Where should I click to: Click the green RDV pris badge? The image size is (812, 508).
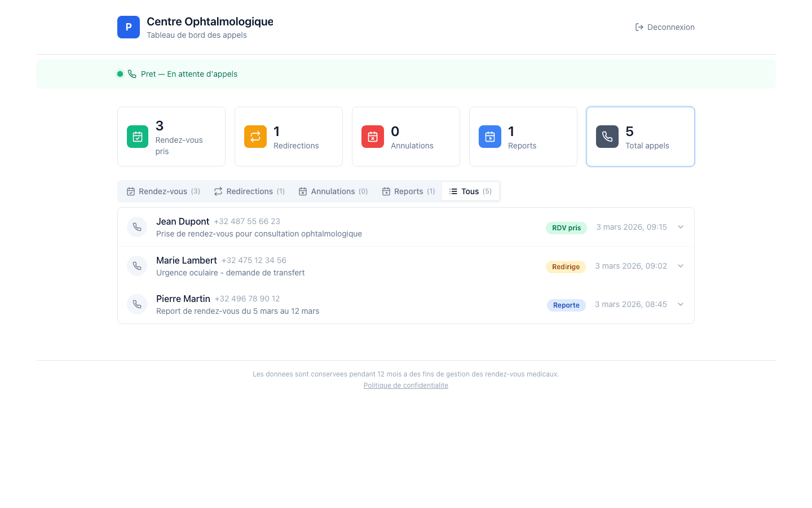566,227
